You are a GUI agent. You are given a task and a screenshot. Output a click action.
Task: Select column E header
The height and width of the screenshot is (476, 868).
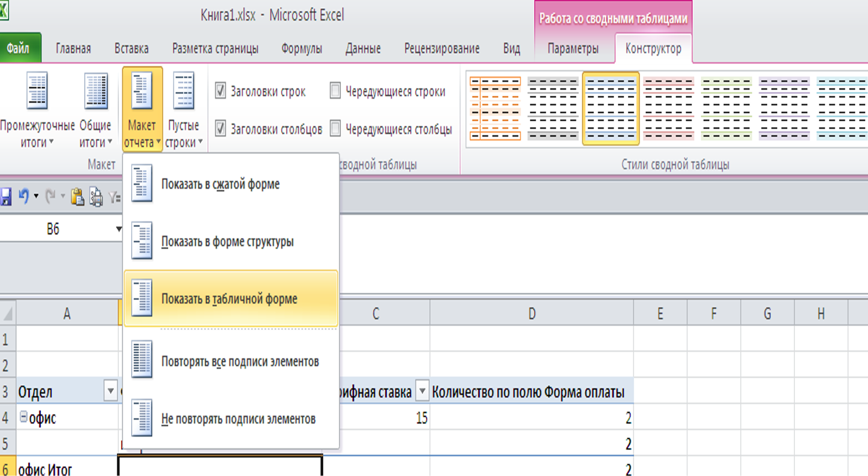tap(660, 314)
